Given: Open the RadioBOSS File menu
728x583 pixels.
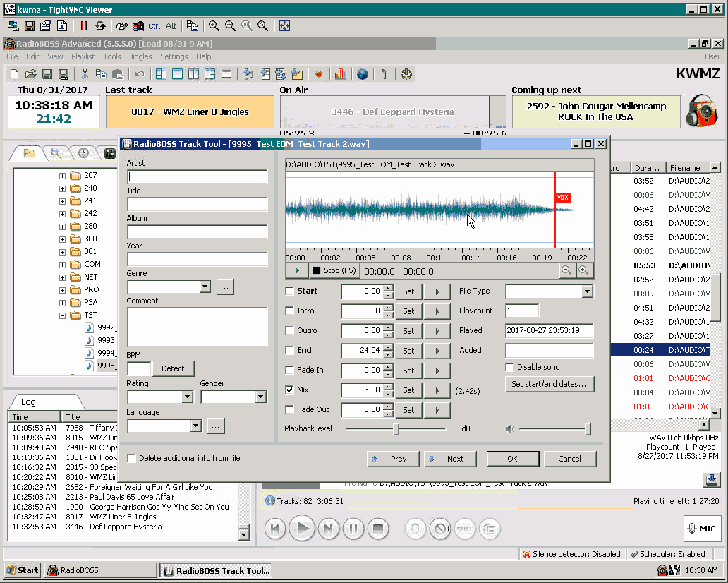Looking at the screenshot, I should point(12,56).
